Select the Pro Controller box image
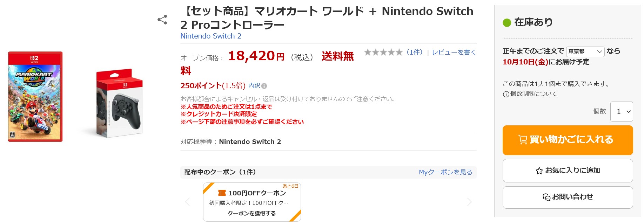 (120, 103)
